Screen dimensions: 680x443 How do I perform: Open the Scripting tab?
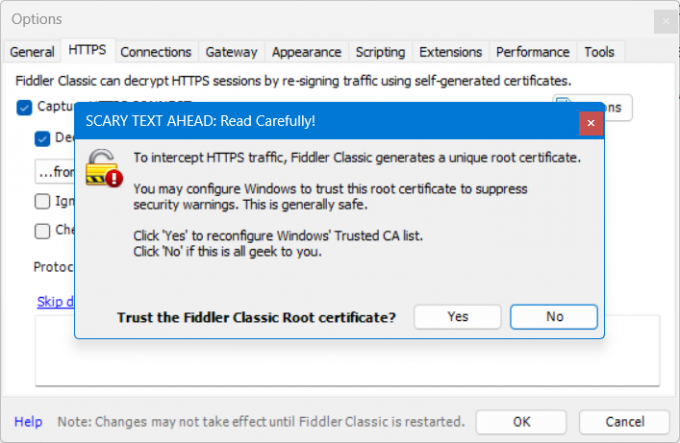tap(380, 52)
